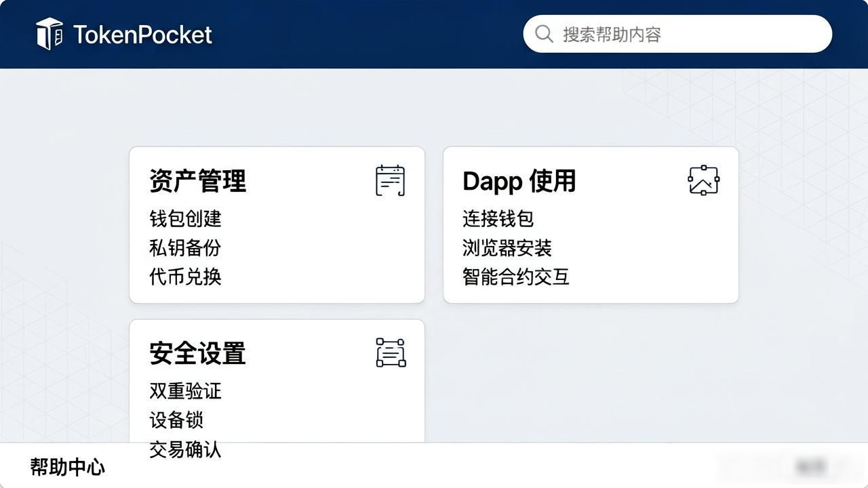Click the image frame icon in Dapp 使用 card
Image resolution: width=868 pixels, height=488 pixels.
coord(703,180)
